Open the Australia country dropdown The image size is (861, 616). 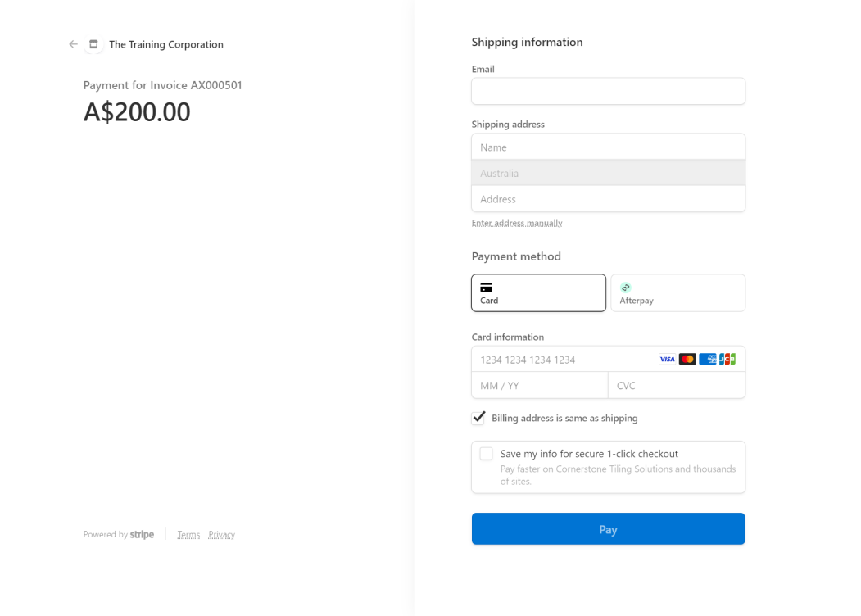click(x=608, y=173)
